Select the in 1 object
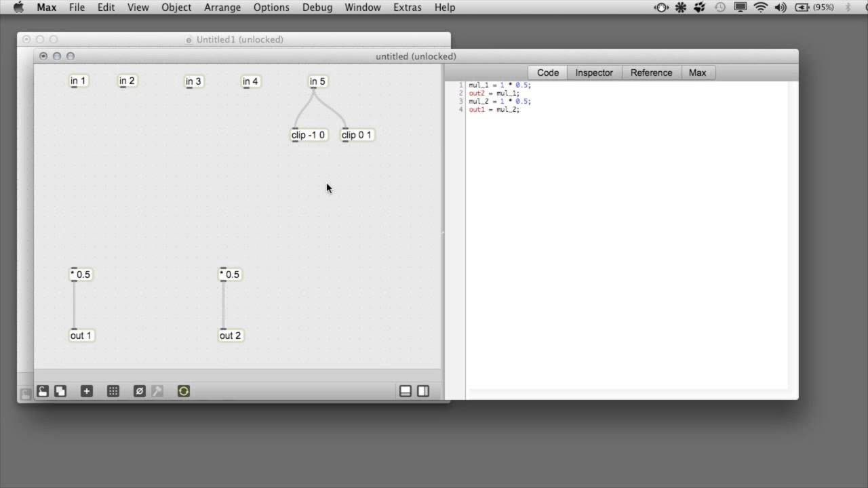 coord(79,81)
